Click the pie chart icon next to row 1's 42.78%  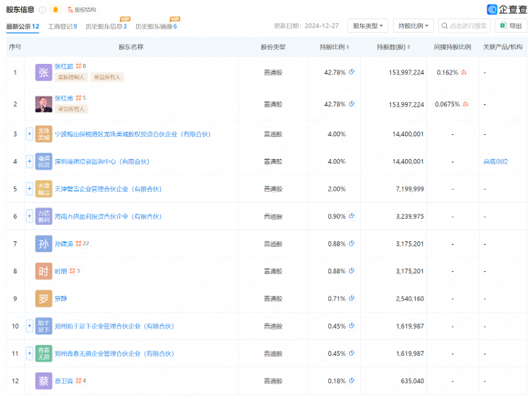352,72
